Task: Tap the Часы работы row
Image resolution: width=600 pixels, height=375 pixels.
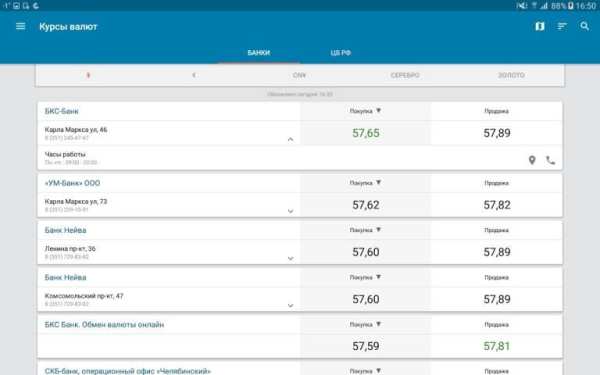Action: [300, 158]
